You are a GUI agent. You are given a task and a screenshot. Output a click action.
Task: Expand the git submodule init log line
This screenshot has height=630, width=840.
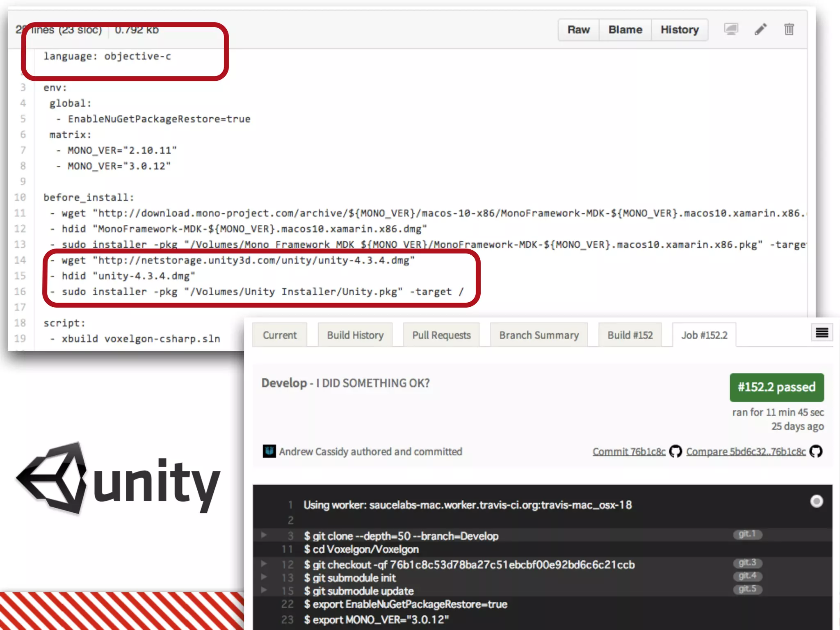click(x=264, y=577)
